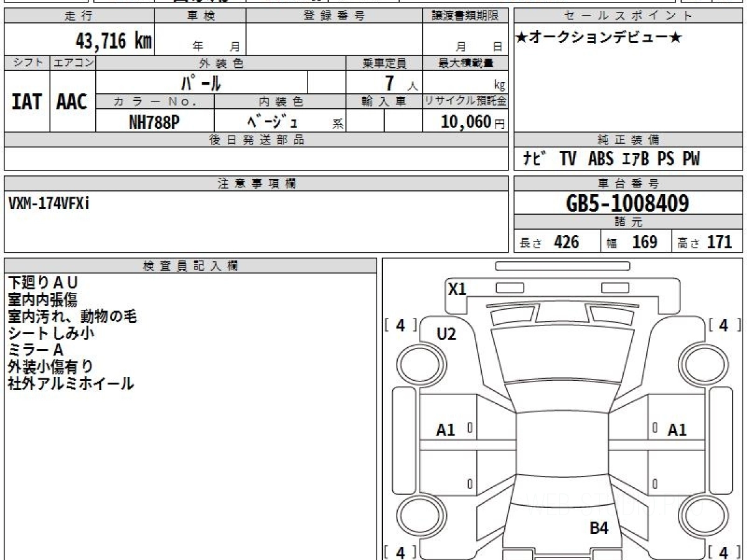Click the 車検 header cell

pyautogui.click(x=200, y=16)
